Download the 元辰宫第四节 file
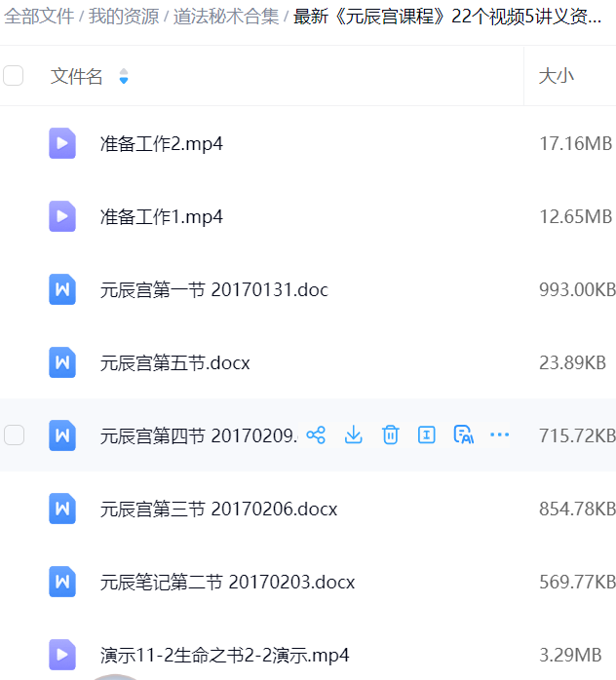 point(353,435)
